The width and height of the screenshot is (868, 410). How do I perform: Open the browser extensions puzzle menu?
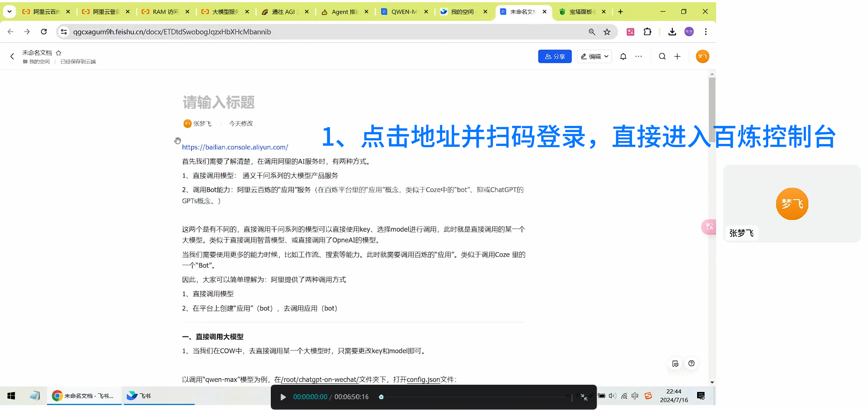pyautogui.click(x=647, y=32)
